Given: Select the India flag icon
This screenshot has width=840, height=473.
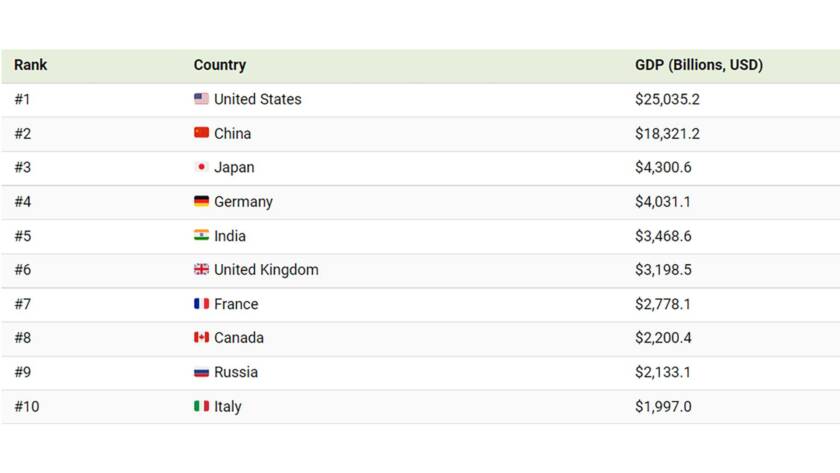Looking at the screenshot, I should [201, 235].
